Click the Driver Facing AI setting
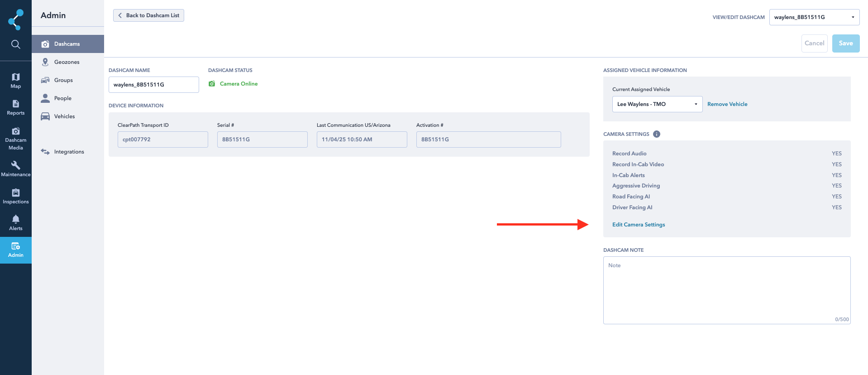 click(x=727, y=207)
